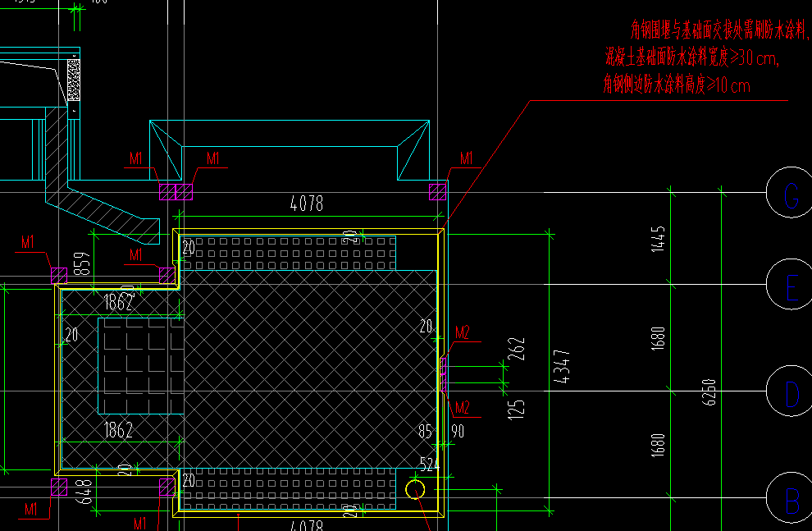Select red note line ending with ≥30 cm

tap(692, 58)
